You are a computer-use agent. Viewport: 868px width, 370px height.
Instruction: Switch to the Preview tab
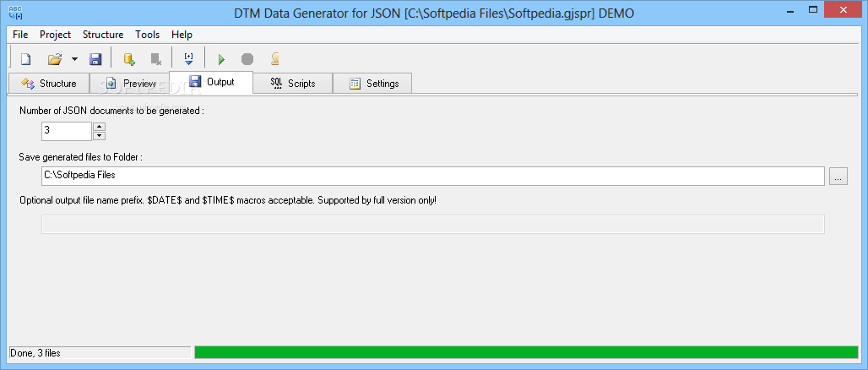pos(129,83)
